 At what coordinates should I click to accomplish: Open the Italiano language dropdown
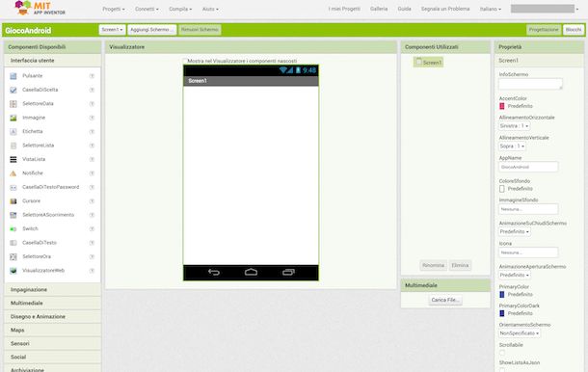coord(491,9)
